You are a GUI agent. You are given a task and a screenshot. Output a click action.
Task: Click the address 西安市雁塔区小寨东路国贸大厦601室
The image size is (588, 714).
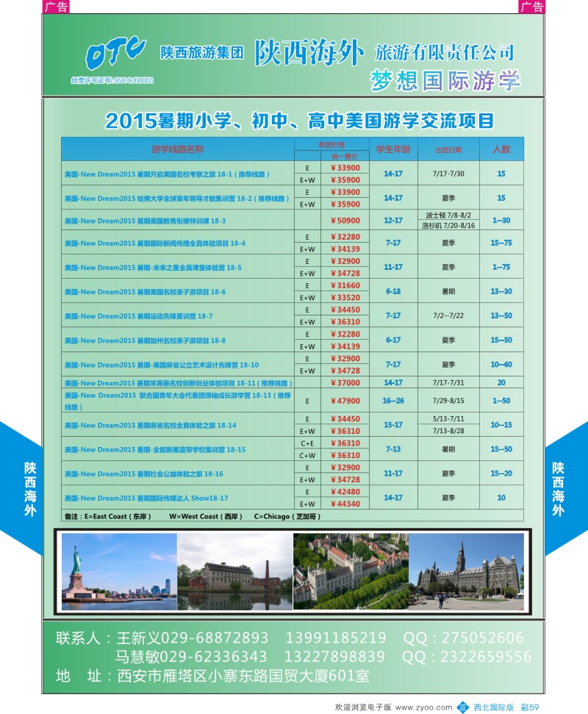[x=243, y=676]
